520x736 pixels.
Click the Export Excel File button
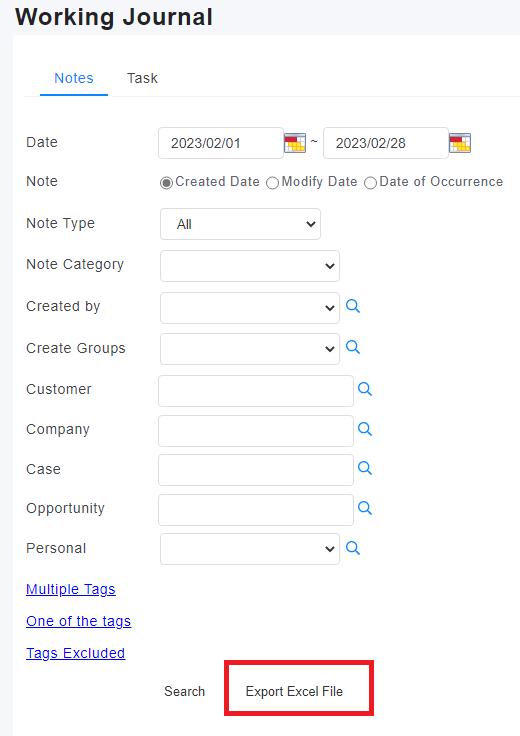coord(294,691)
